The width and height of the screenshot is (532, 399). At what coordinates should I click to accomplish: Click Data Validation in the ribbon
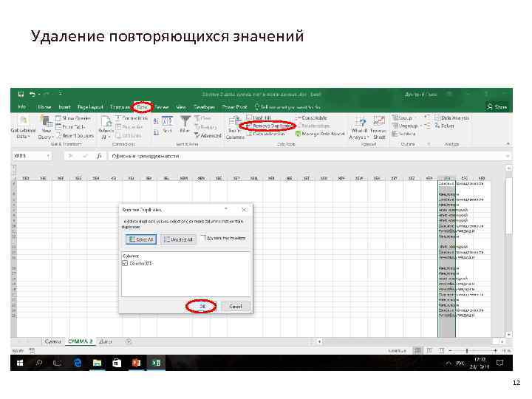pyautogui.click(x=265, y=134)
